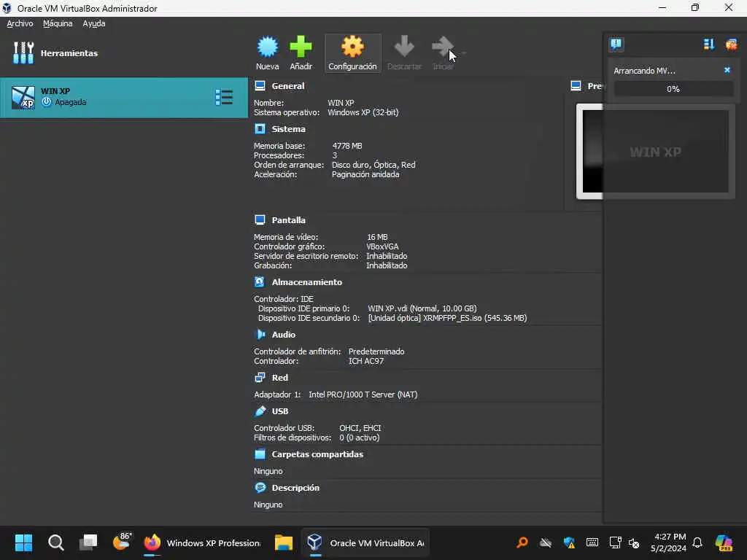The height and width of the screenshot is (560, 747).
Task: Open WIN XP machine list menu icon
Action: tap(224, 97)
